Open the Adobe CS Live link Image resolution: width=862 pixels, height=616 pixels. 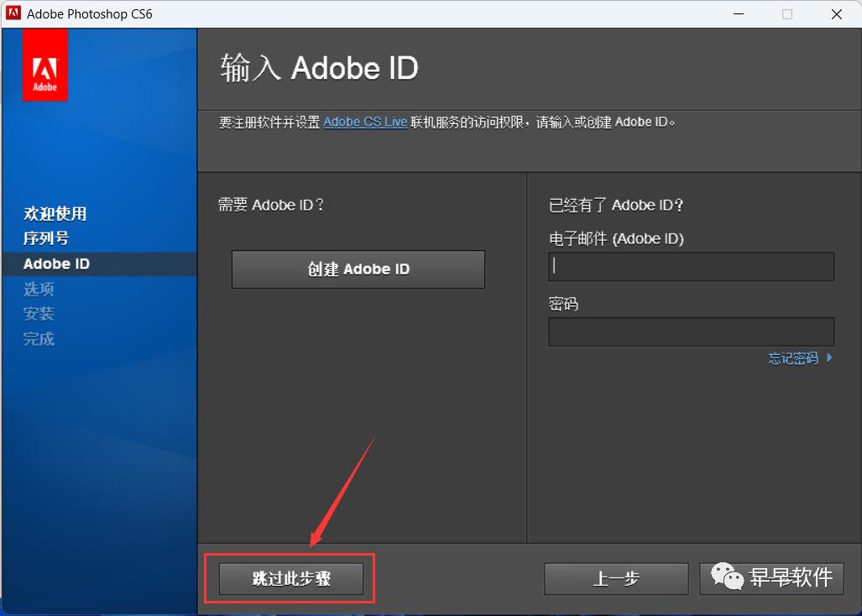(365, 122)
